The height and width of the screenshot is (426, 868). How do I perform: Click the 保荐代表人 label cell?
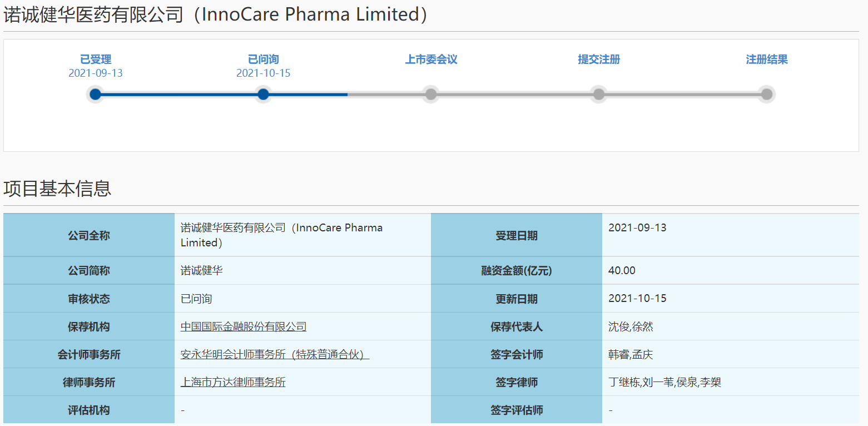pyautogui.click(x=517, y=326)
